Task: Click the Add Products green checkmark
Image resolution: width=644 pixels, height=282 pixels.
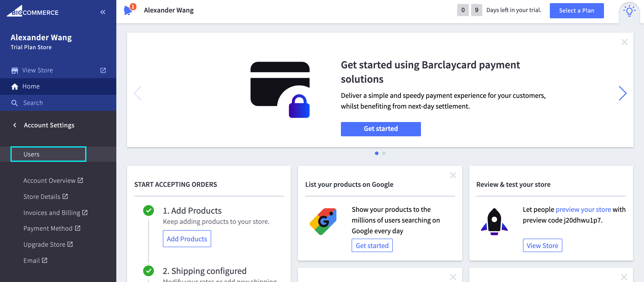Action: [149, 210]
